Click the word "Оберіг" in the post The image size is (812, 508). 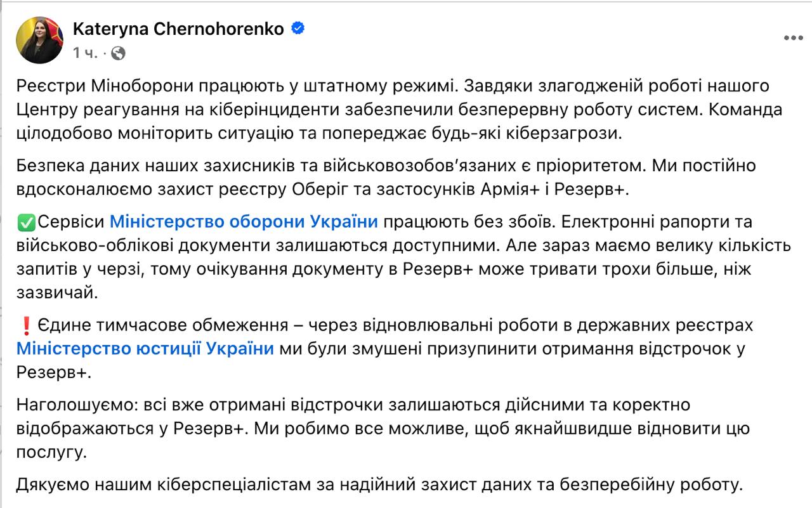320,189
